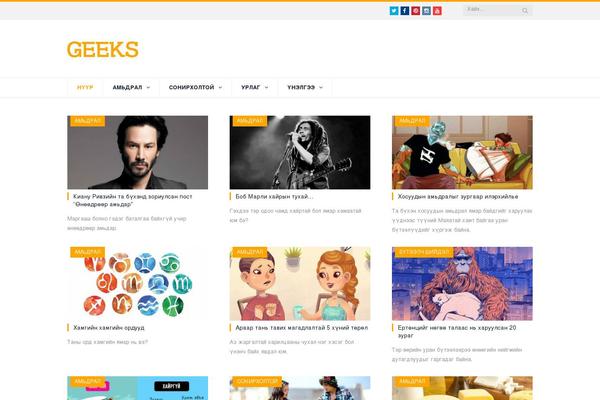Open the Хамгийн хамгийн ордууд article link

(109, 328)
